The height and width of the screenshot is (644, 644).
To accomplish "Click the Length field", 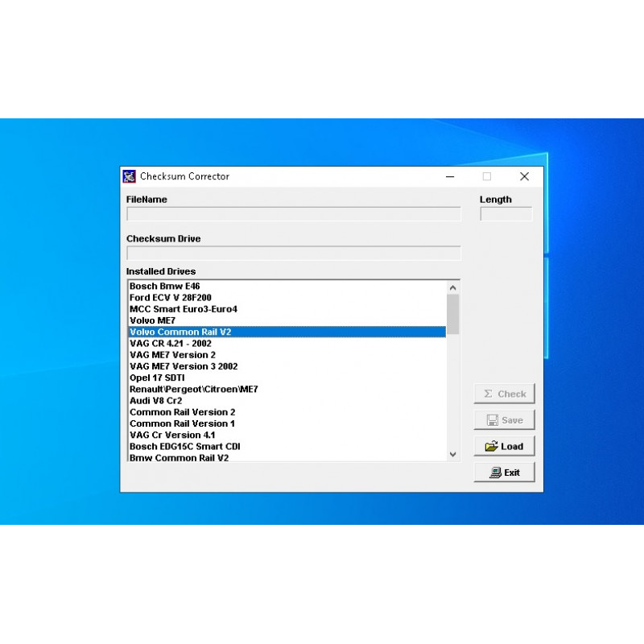I will click(x=505, y=213).
